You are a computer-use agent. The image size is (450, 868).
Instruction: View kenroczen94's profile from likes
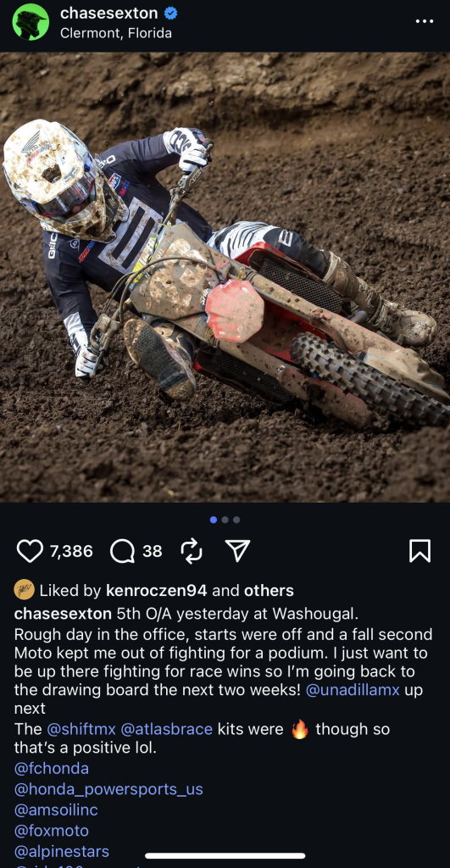(156, 591)
